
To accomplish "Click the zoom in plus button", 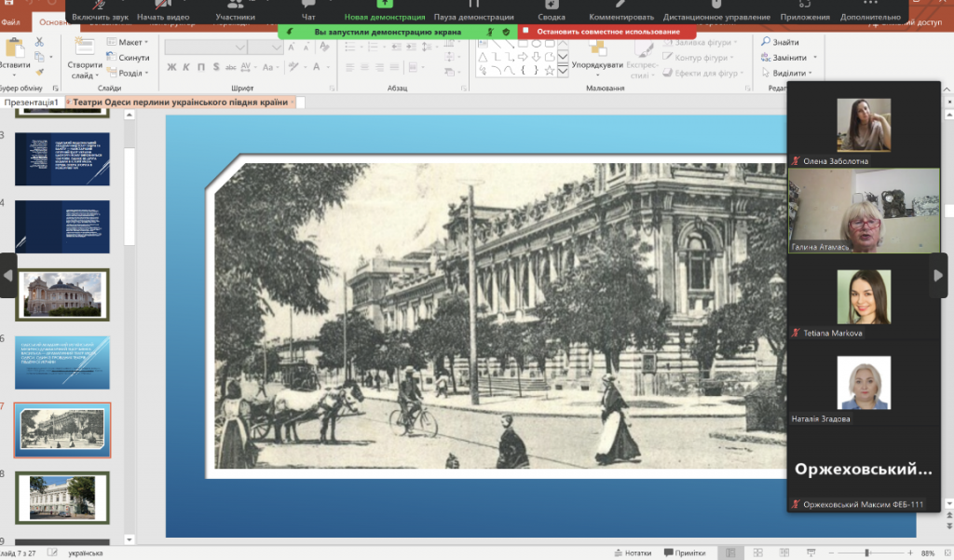I will click(x=910, y=553).
